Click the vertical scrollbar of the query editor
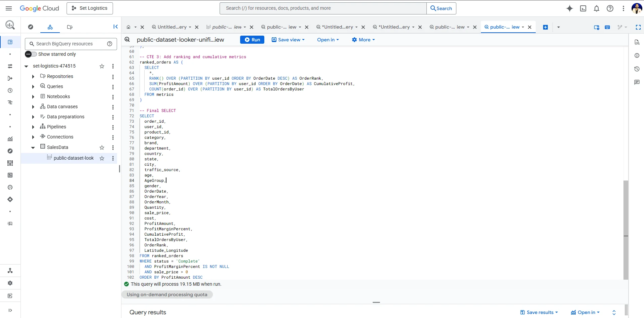The height and width of the screenshot is (318, 644). tap(626, 230)
